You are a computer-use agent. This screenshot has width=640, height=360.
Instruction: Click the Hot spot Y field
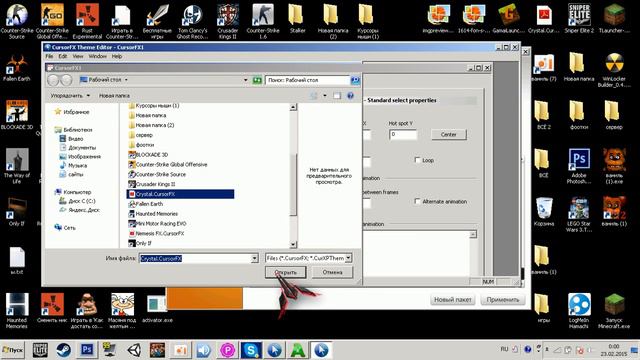pos(403,134)
